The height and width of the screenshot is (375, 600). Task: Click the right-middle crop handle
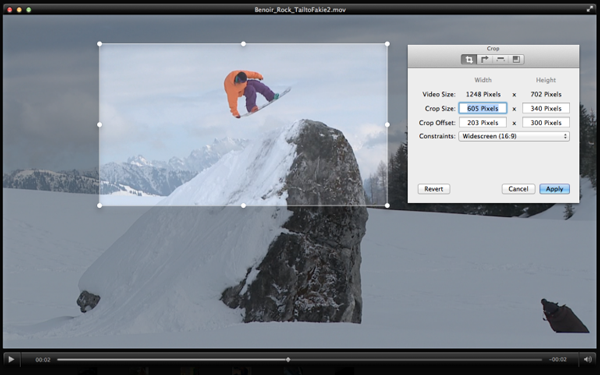click(x=387, y=125)
